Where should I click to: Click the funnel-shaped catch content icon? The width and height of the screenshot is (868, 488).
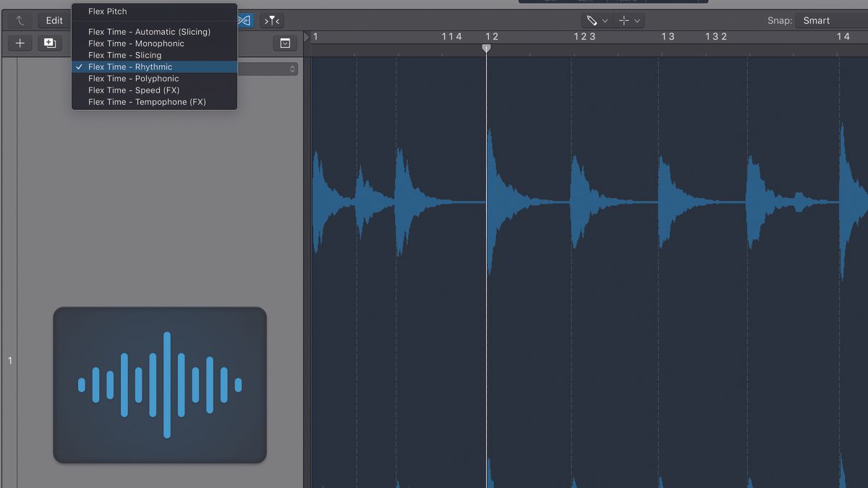[x=271, y=20]
